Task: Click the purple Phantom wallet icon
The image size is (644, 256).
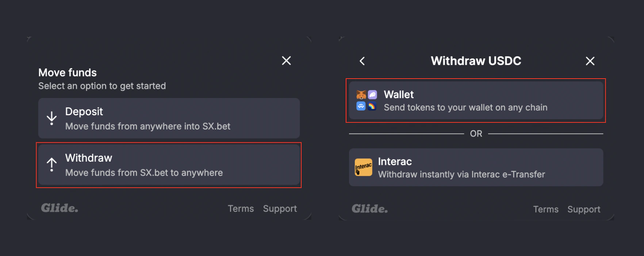Action: coord(372,95)
